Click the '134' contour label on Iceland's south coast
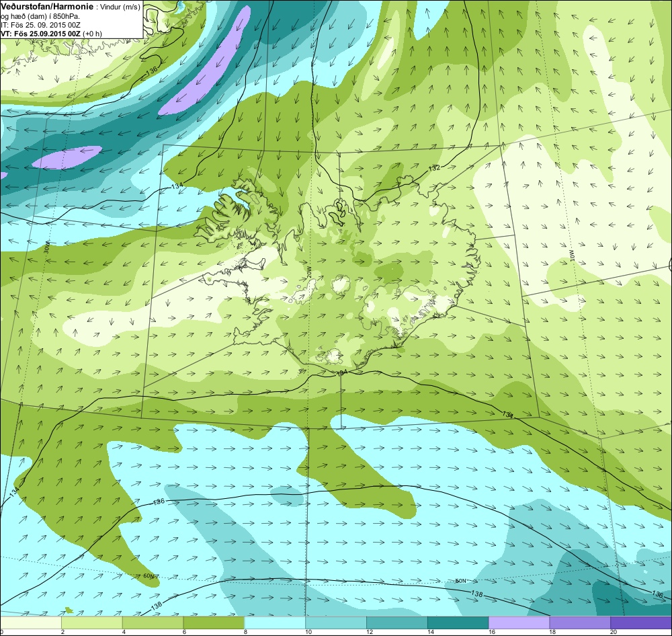 [x=341, y=373]
